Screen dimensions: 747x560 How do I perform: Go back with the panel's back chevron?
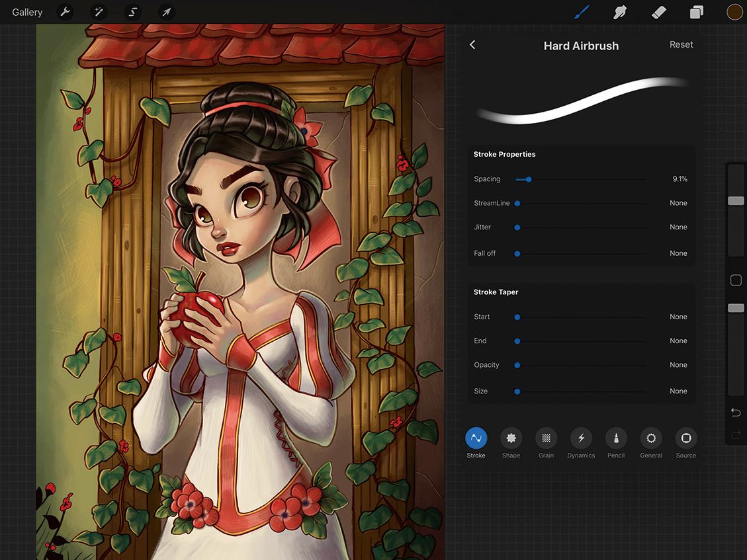pyautogui.click(x=472, y=45)
